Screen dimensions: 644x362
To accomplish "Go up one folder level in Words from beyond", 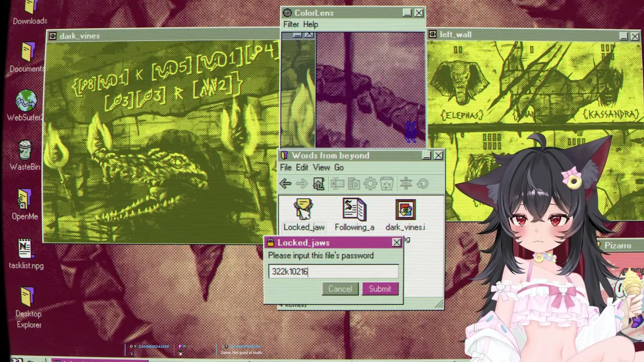I will point(318,184).
